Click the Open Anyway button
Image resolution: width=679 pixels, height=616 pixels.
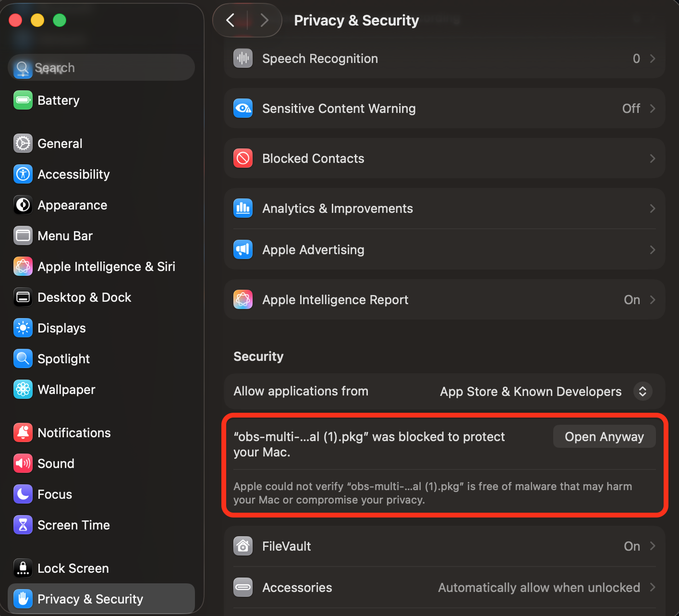coord(604,437)
